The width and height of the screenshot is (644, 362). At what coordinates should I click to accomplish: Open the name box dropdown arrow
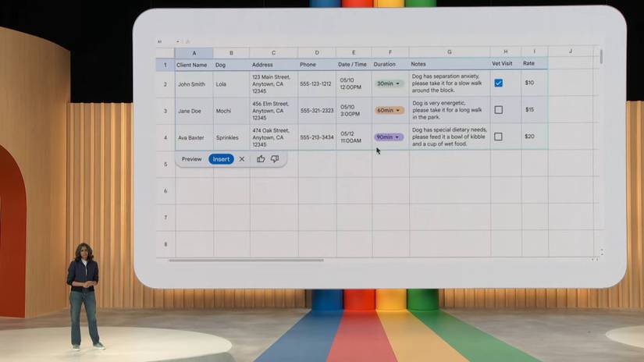point(178,41)
